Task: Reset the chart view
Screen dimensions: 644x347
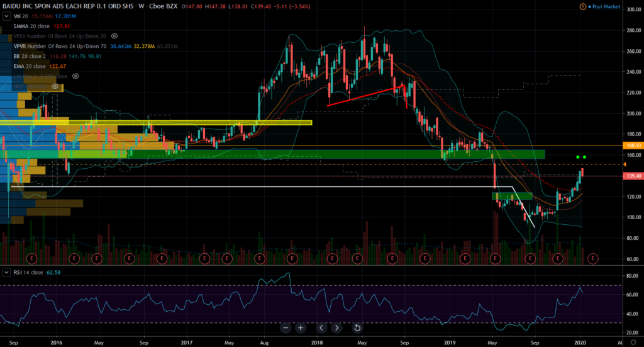Action: [x=357, y=327]
